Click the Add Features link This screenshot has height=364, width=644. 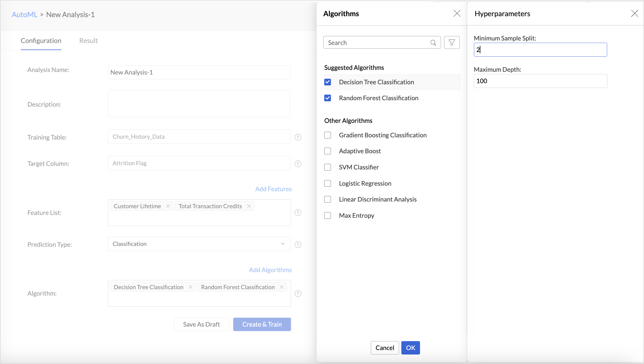pyautogui.click(x=273, y=189)
